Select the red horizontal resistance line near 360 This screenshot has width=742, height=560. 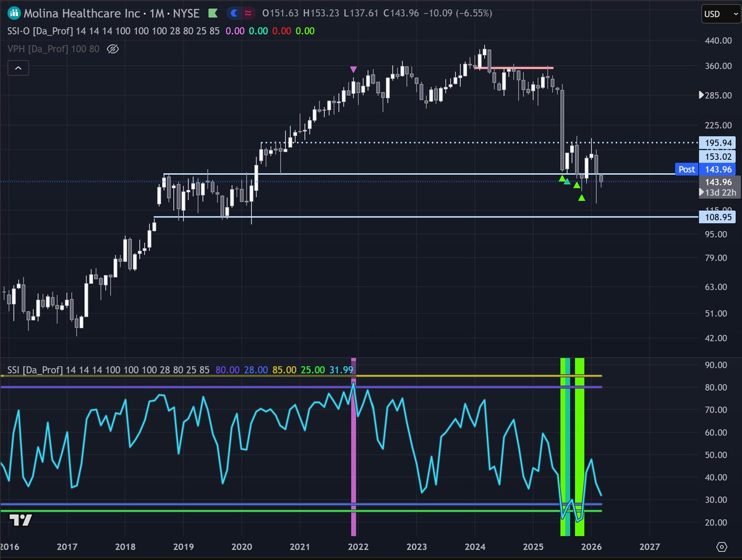pyautogui.click(x=513, y=67)
